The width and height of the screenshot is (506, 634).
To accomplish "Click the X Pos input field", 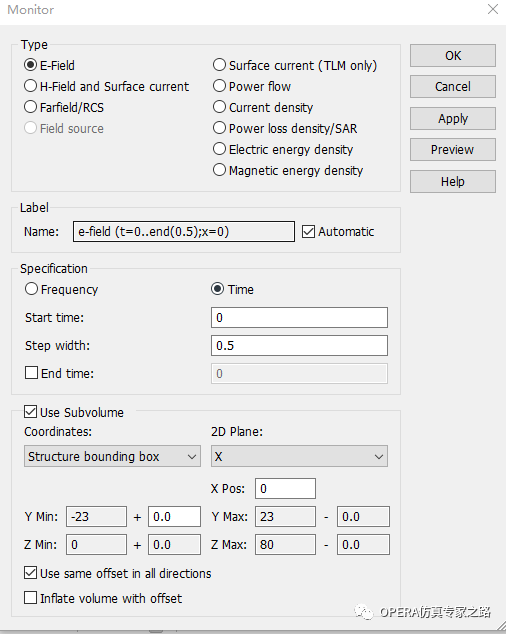I will click(285, 488).
